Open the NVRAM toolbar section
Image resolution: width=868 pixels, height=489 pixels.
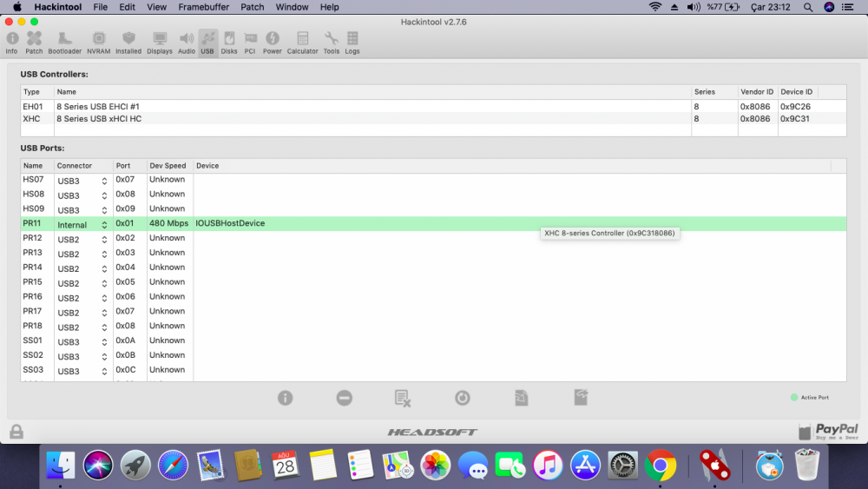click(x=99, y=42)
